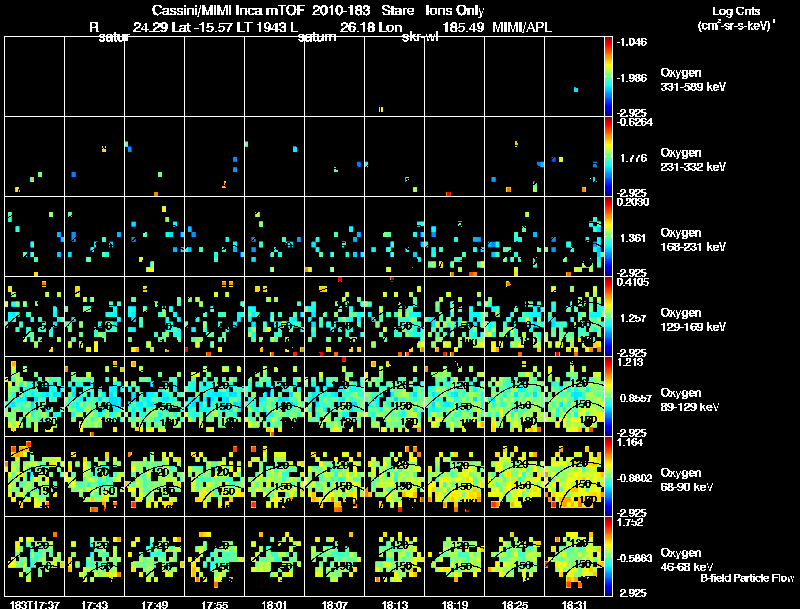Click the 17:43 time axis label
Viewport: 800px width, 609px height.
94,603
